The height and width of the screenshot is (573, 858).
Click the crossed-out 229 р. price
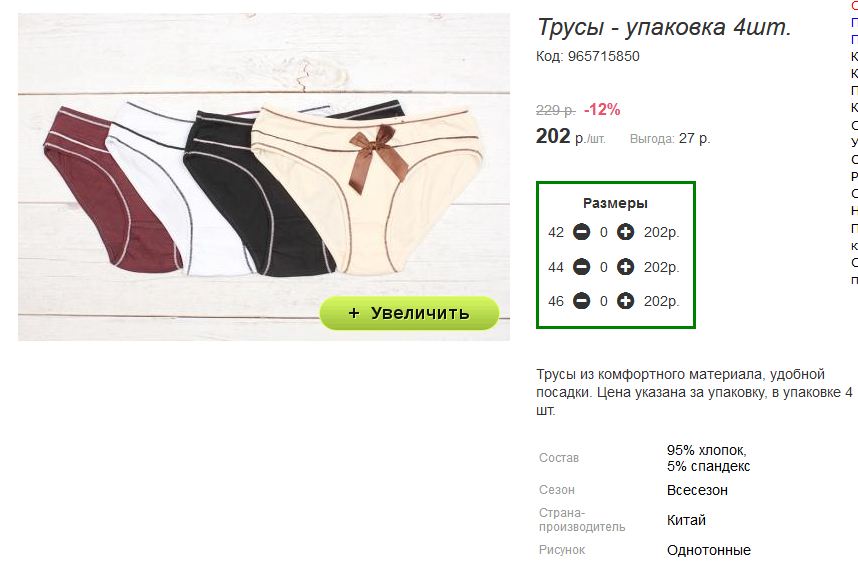click(x=555, y=110)
